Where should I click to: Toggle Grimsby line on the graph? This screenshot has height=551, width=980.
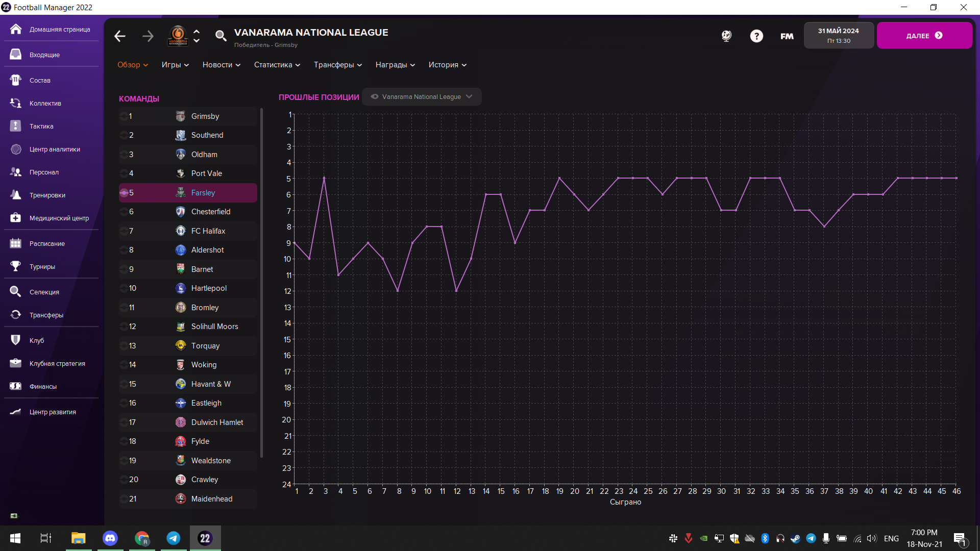coord(124,116)
